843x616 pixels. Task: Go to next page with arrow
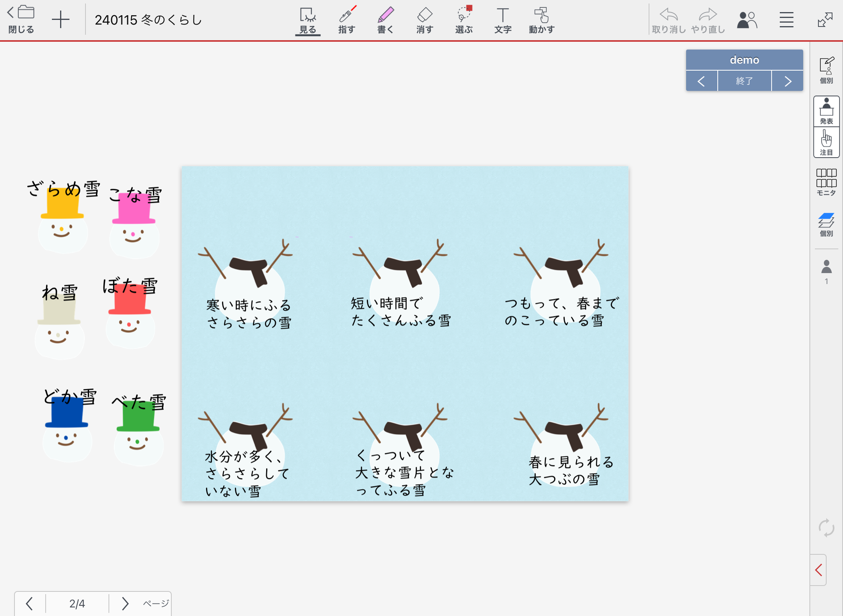point(125,604)
